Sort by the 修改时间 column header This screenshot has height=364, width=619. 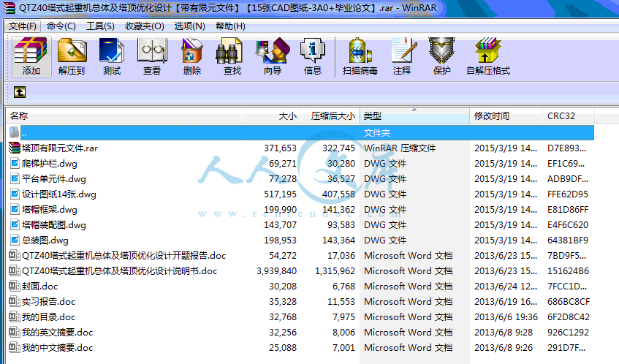click(x=506, y=116)
